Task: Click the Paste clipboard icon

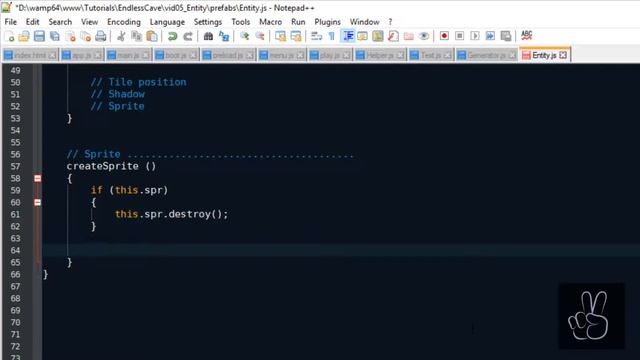Action: (152, 36)
